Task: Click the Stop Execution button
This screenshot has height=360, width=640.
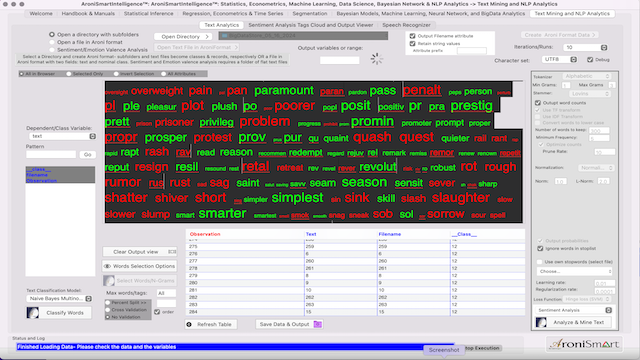Action: pyautogui.click(x=482, y=348)
